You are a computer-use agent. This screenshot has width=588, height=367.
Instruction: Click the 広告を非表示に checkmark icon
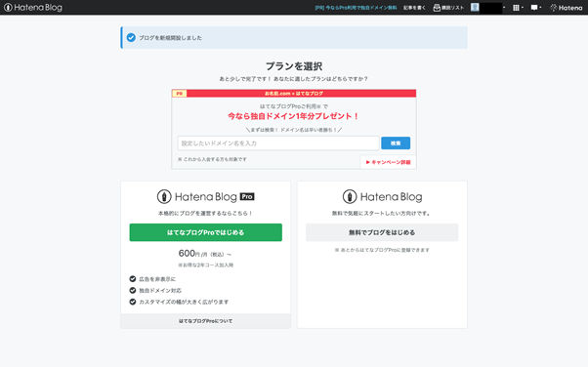[133, 279]
